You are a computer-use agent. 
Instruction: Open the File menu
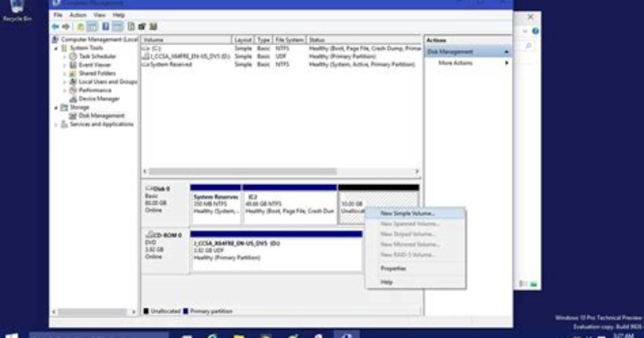coord(58,15)
